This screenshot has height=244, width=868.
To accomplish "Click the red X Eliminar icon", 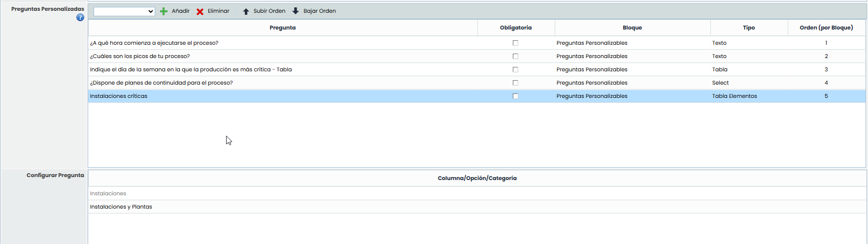I will [200, 11].
